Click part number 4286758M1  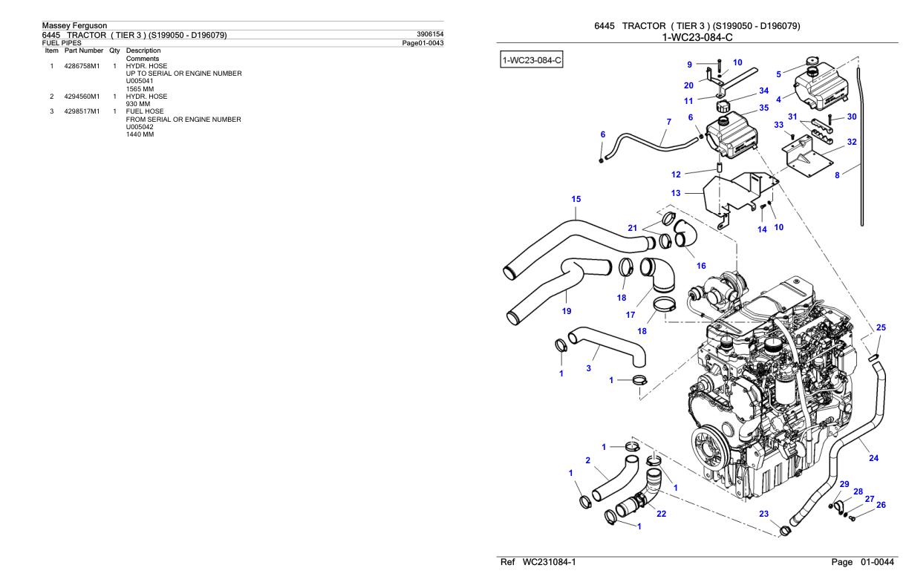pos(81,65)
